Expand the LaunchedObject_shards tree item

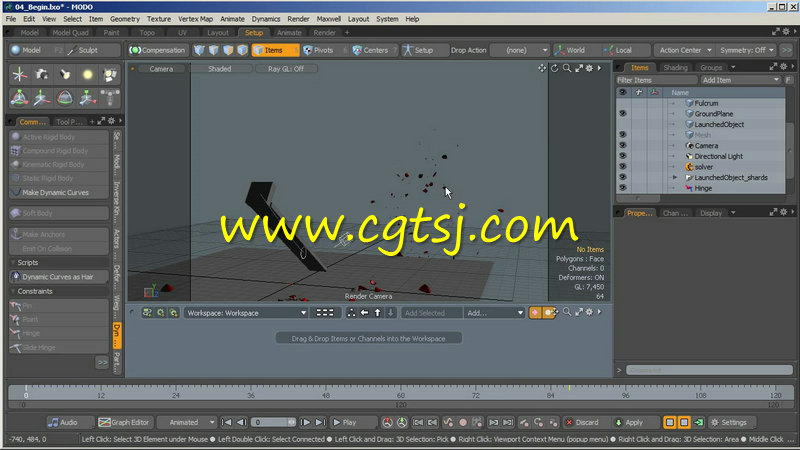point(674,178)
